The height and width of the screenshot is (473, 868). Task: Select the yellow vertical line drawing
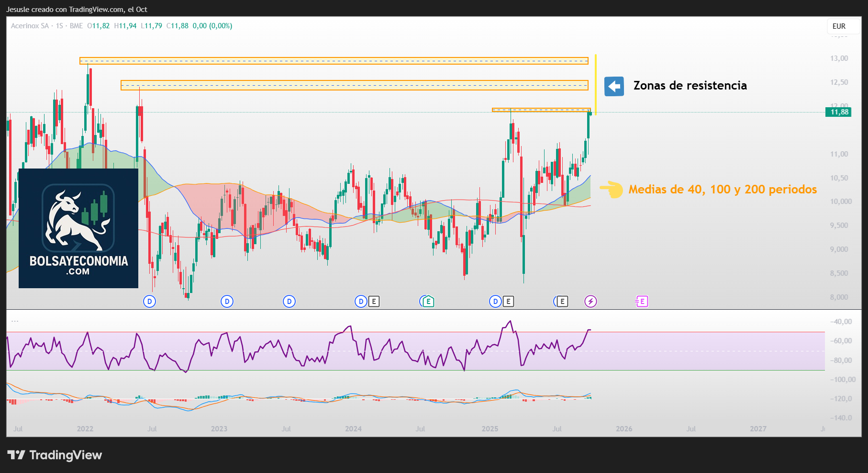[x=596, y=84]
